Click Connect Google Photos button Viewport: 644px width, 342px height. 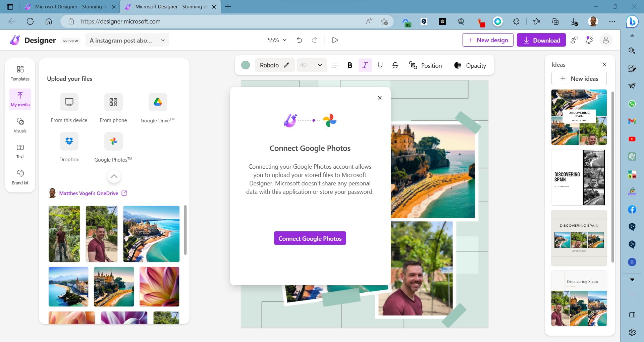[x=310, y=238]
